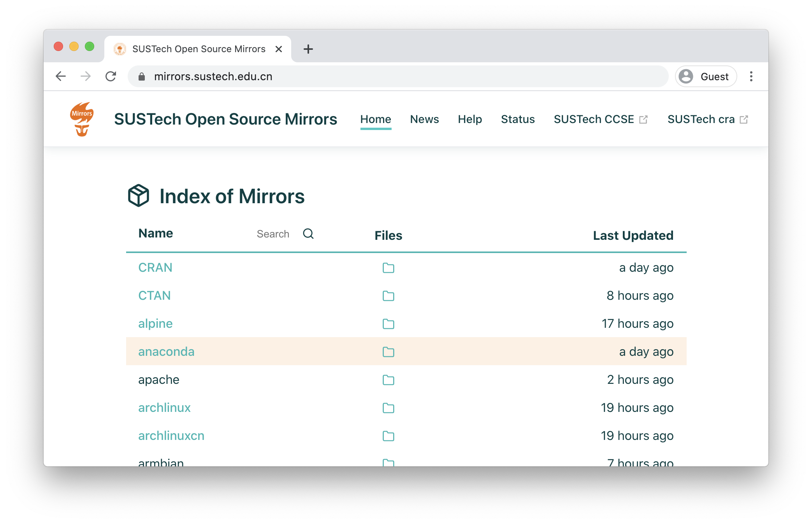
Task: Open the archlinux folder icon
Action: pos(388,408)
